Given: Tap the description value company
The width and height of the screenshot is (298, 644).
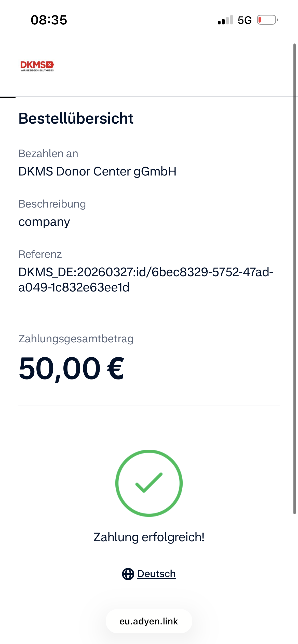Looking at the screenshot, I should click(x=44, y=222).
